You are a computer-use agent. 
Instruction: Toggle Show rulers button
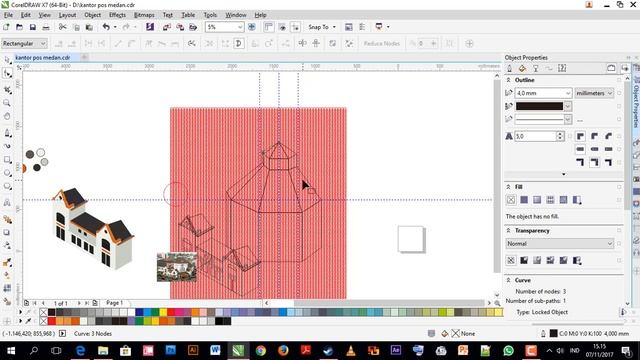tap(269, 27)
